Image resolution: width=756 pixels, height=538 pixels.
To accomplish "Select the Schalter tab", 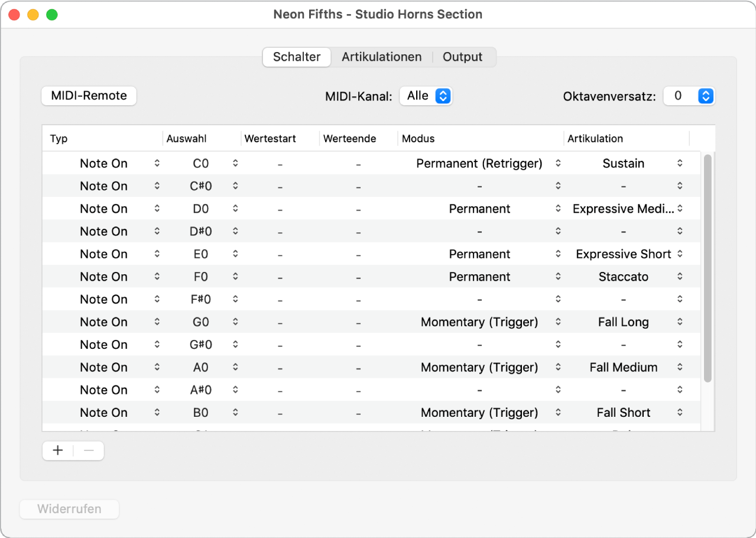I will click(297, 57).
